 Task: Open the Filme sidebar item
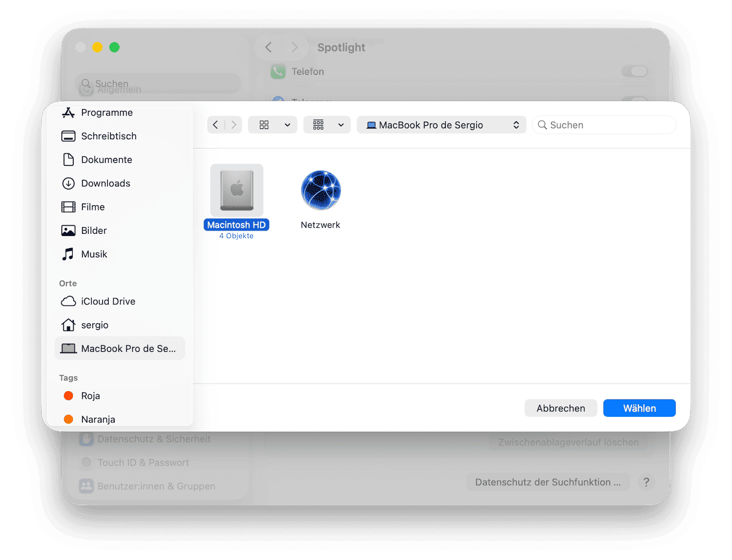(93, 207)
